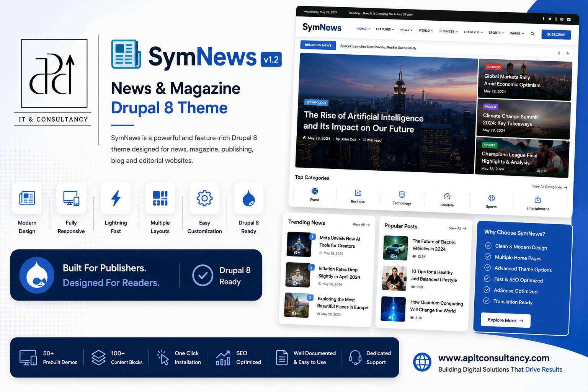The width and height of the screenshot is (588, 392).
Task: Click the Dedicated Support headset icon
Action: [x=355, y=358]
